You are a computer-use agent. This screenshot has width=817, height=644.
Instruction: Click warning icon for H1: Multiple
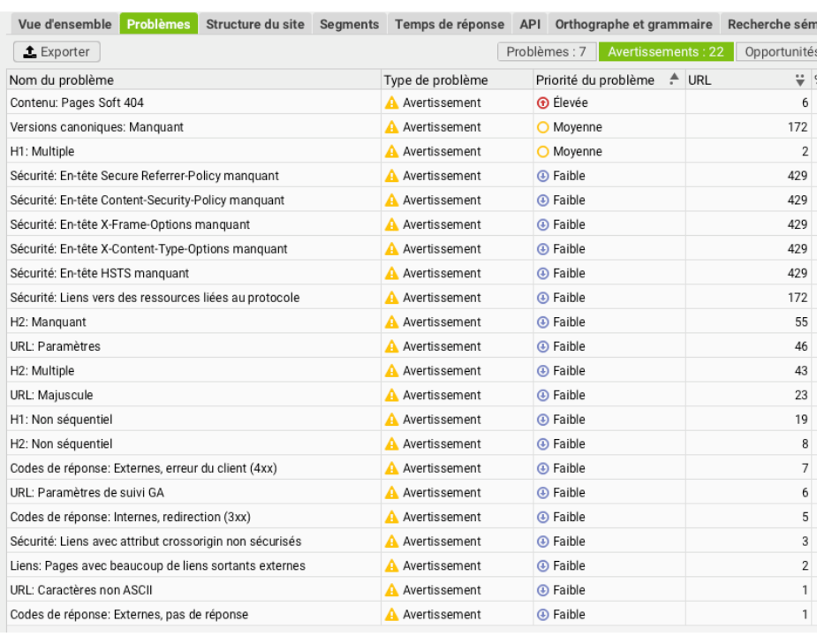tap(391, 152)
